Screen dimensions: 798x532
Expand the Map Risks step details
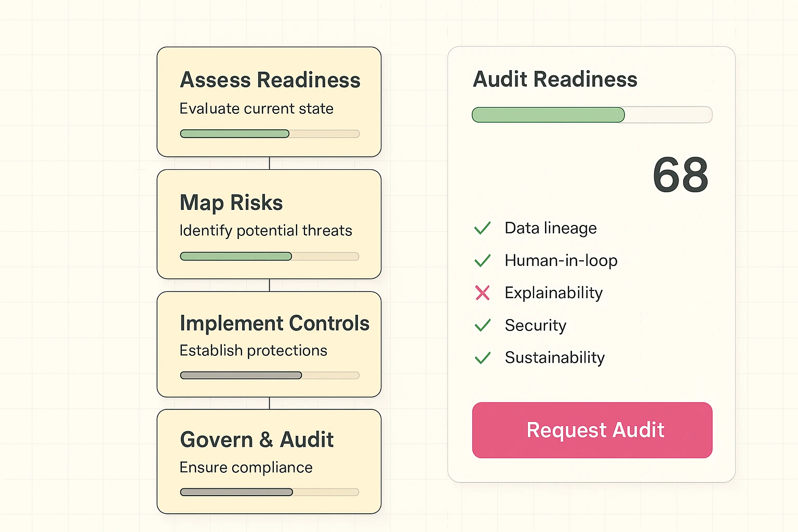269,224
